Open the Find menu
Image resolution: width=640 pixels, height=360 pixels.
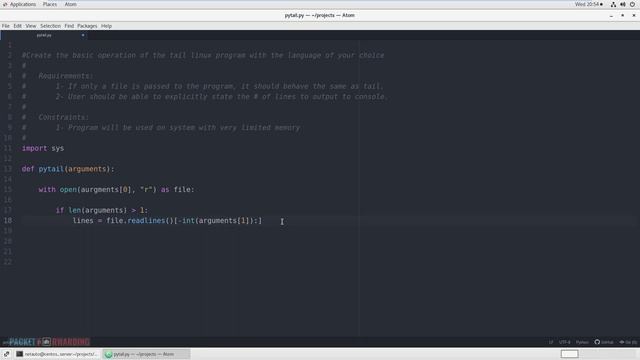[69, 26]
